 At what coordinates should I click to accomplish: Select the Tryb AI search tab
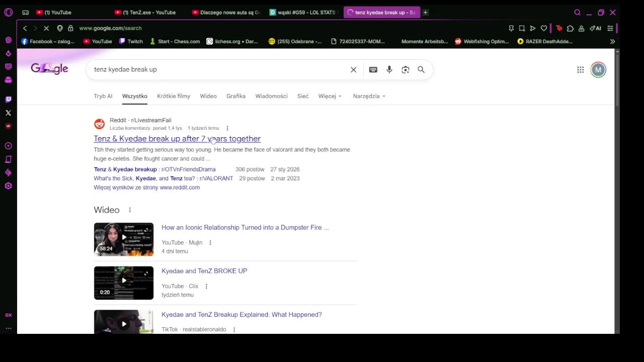(x=103, y=96)
